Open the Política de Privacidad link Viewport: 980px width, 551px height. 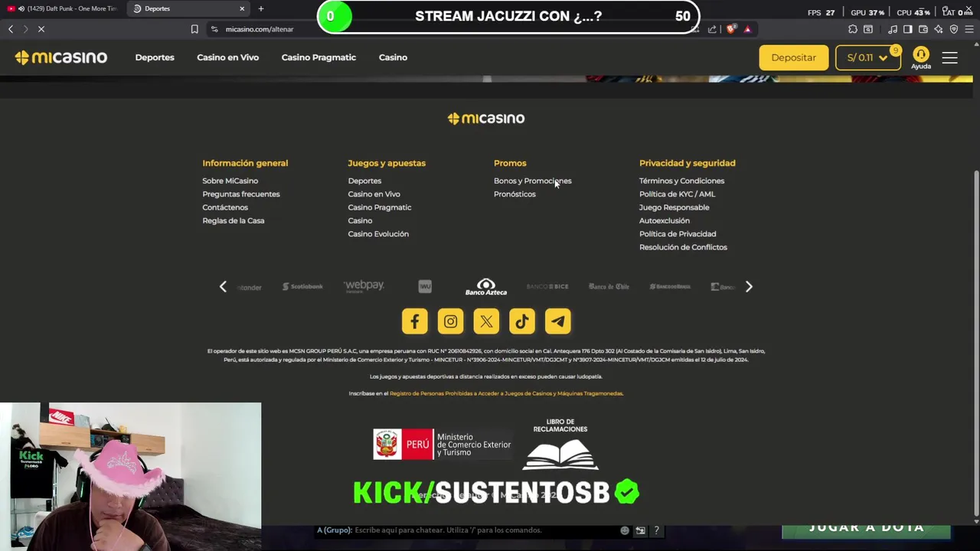coord(678,234)
